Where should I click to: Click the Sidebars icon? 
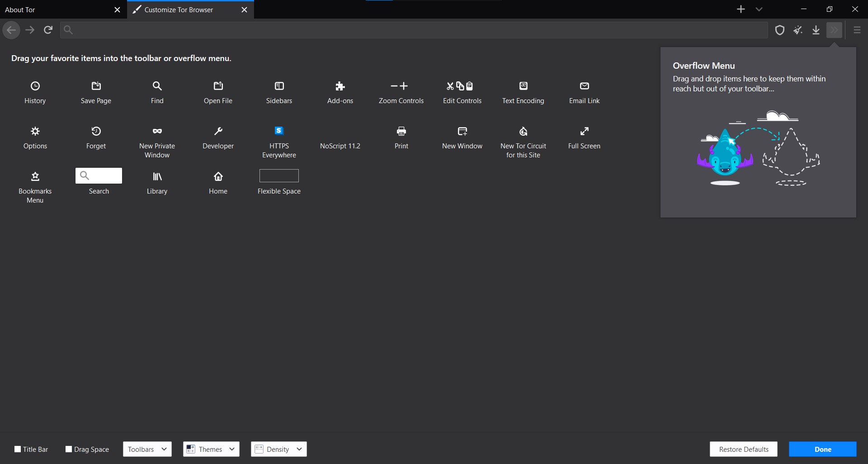(279, 86)
